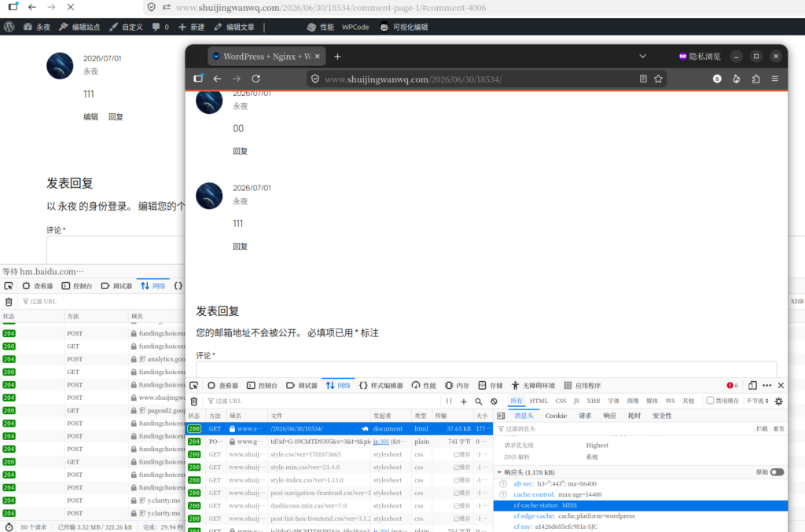Open the 调试器 debugger tab in front DevTools
The height and width of the screenshot is (532, 805).
tap(301, 385)
